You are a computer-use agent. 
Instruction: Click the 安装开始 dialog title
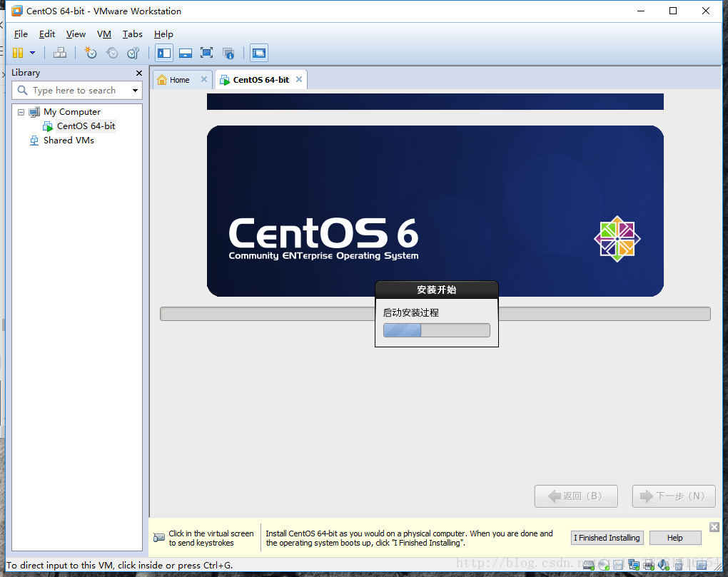436,290
